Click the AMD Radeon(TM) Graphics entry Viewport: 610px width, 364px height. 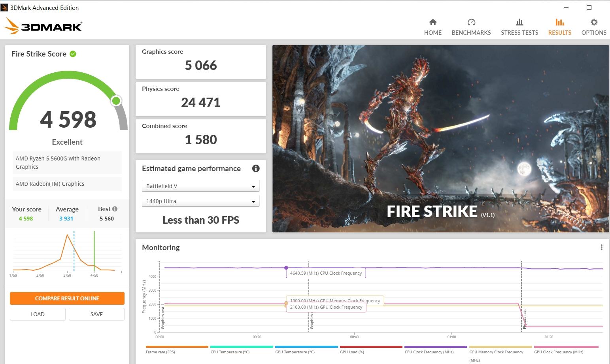tap(67, 184)
